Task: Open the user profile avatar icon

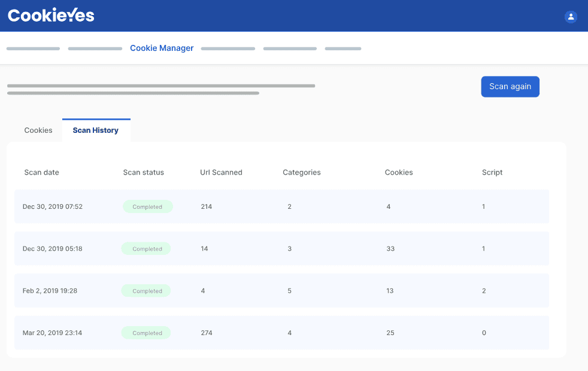Action: coord(570,17)
